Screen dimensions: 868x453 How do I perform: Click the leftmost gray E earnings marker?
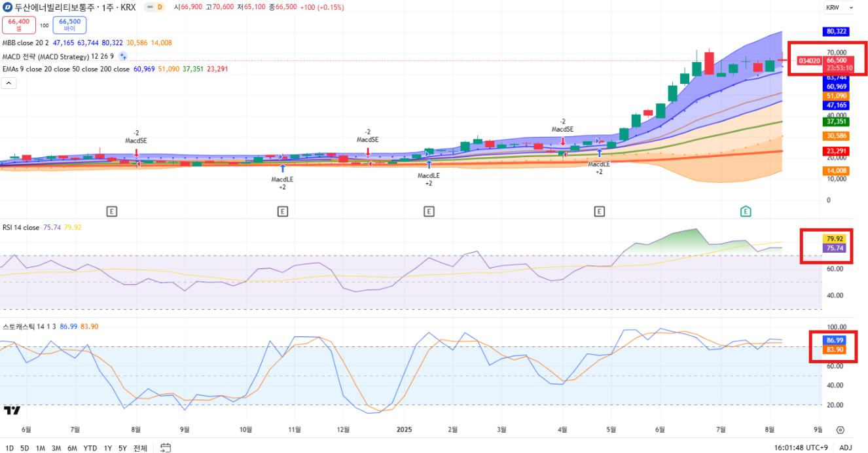pos(112,211)
